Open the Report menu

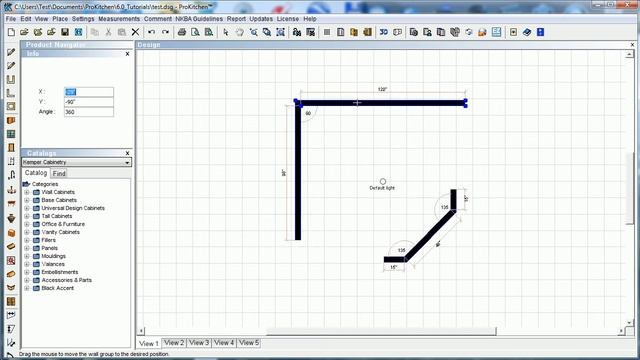click(236, 19)
